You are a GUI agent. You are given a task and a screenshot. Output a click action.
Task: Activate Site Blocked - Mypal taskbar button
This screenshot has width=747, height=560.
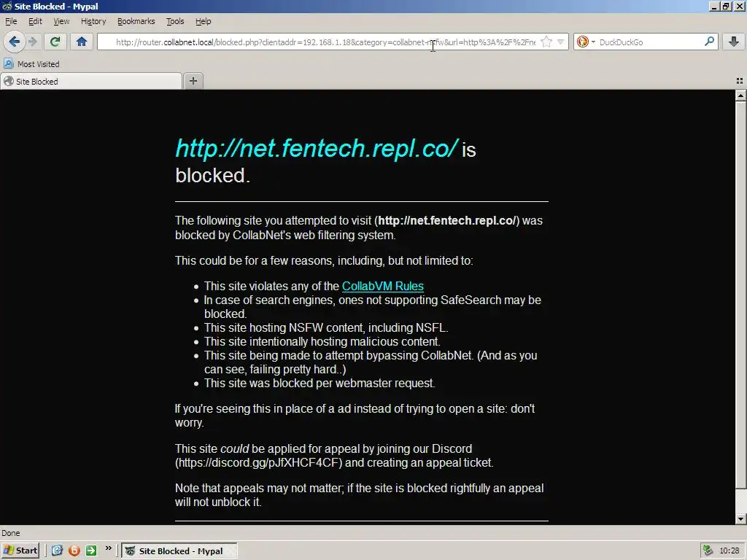click(179, 551)
